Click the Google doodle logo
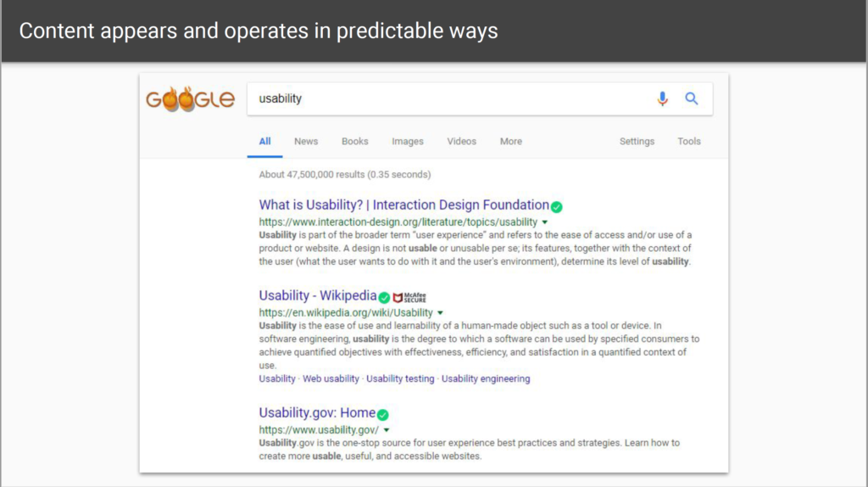Screen dimensions: 868x487 click(x=190, y=99)
